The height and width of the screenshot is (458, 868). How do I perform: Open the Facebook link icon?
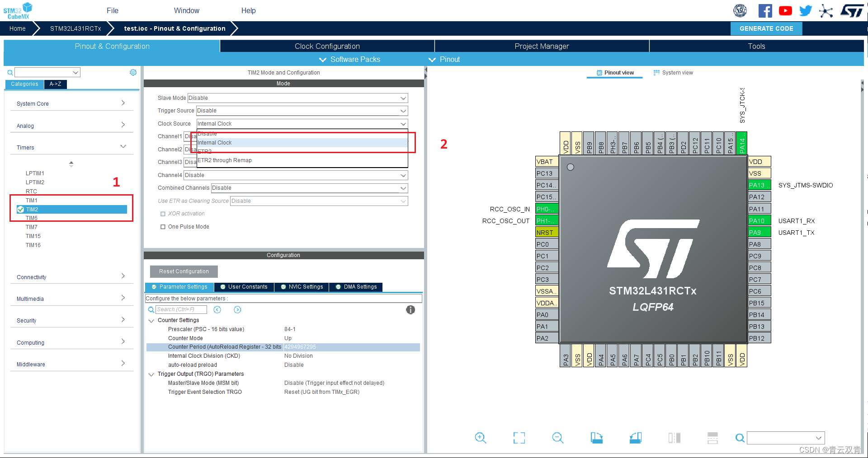point(765,10)
